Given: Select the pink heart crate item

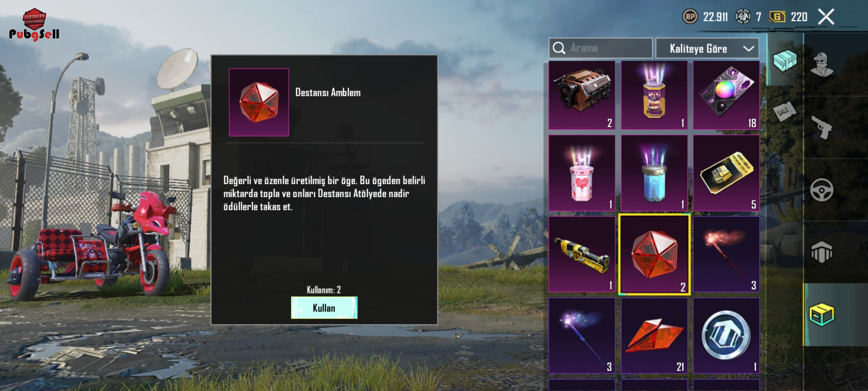Looking at the screenshot, I should click(582, 173).
